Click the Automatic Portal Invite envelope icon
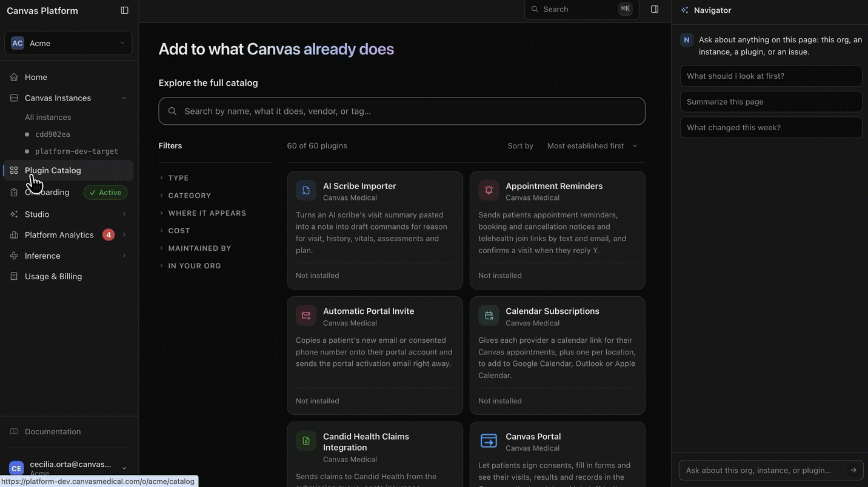Viewport: 868px width, 487px height. (x=306, y=316)
